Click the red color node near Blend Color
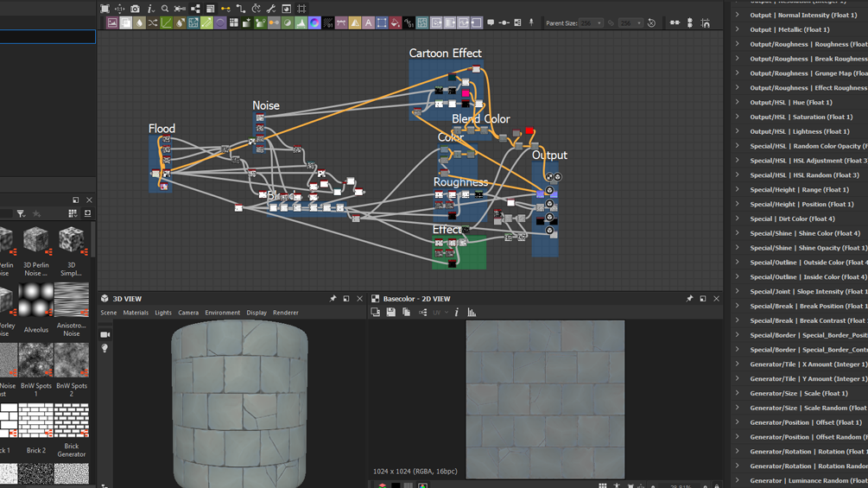 click(529, 131)
